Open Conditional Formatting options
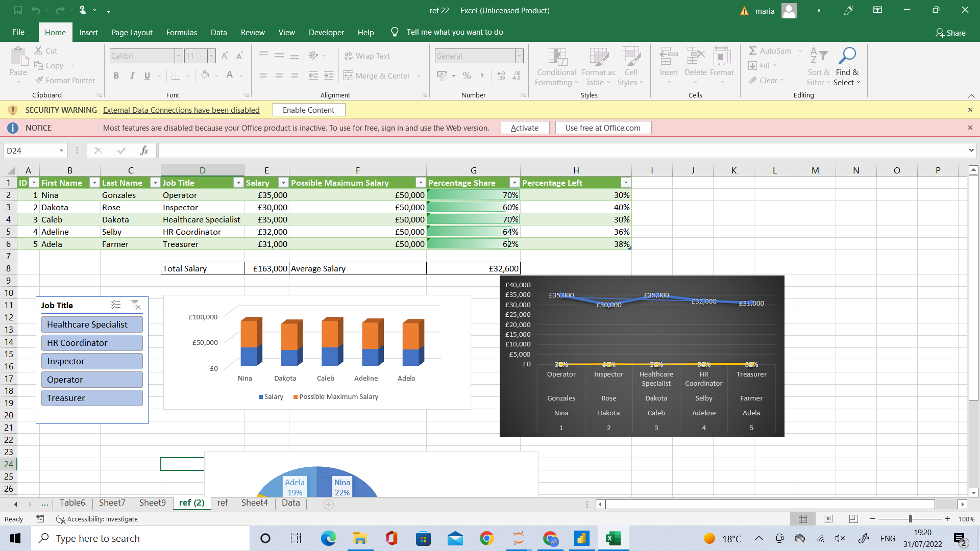 (x=556, y=67)
